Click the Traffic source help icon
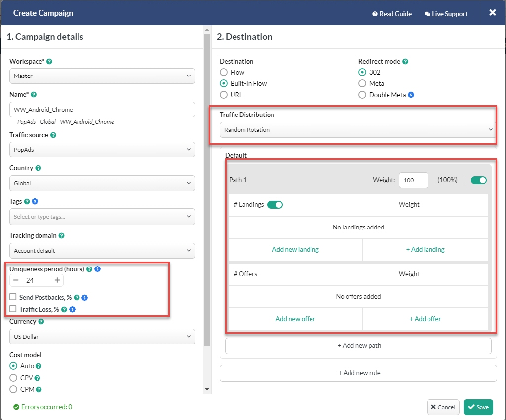This screenshot has width=506, height=420. click(x=53, y=135)
